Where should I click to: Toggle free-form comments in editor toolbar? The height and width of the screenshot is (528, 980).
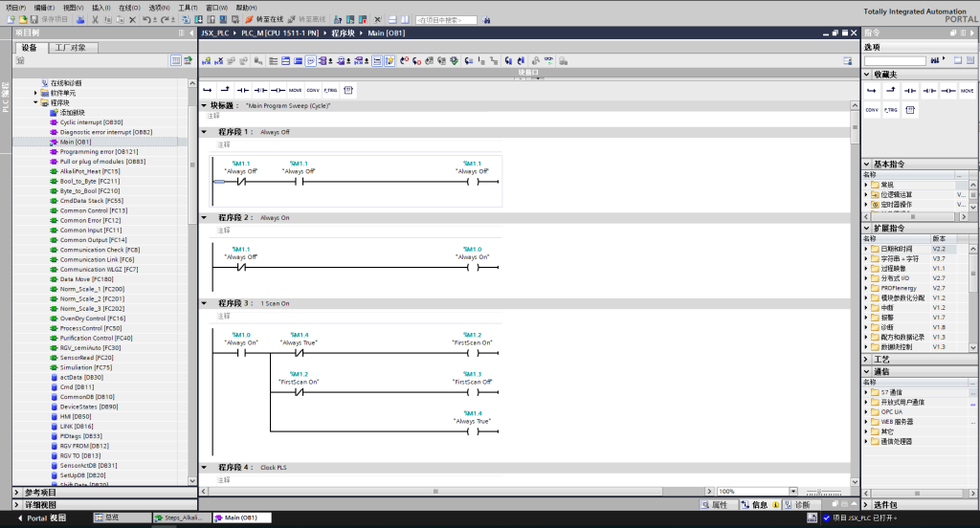point(311,61)
